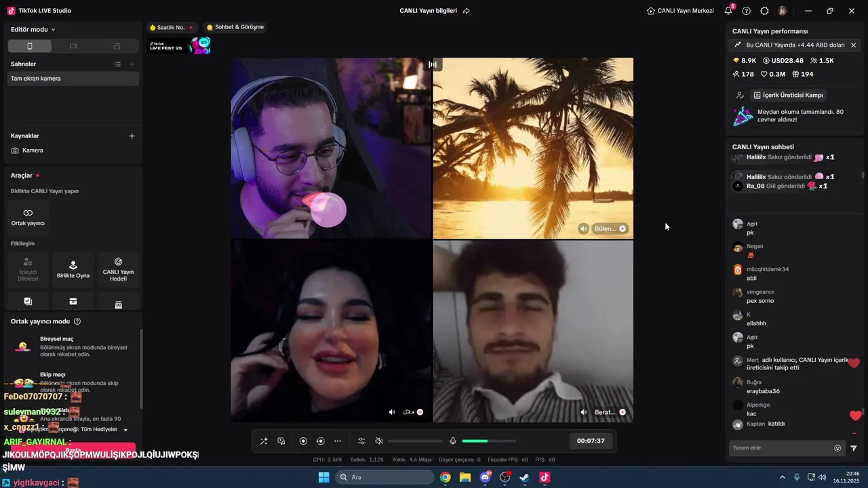The width and height of the screenshot is (868, 488).
Task: Toggle the bottom-left guest speaker icon
Action: point(392,412)
